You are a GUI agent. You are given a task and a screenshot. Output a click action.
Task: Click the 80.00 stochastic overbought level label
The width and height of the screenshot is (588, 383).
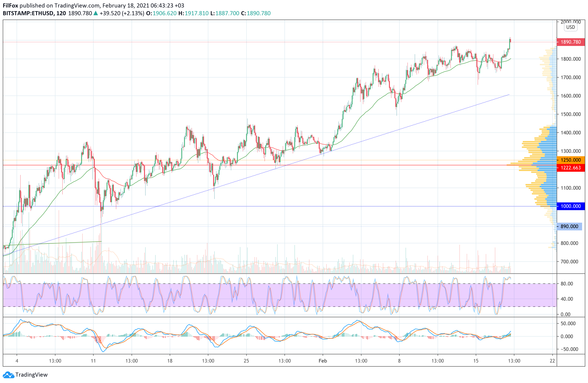(567, 284)
